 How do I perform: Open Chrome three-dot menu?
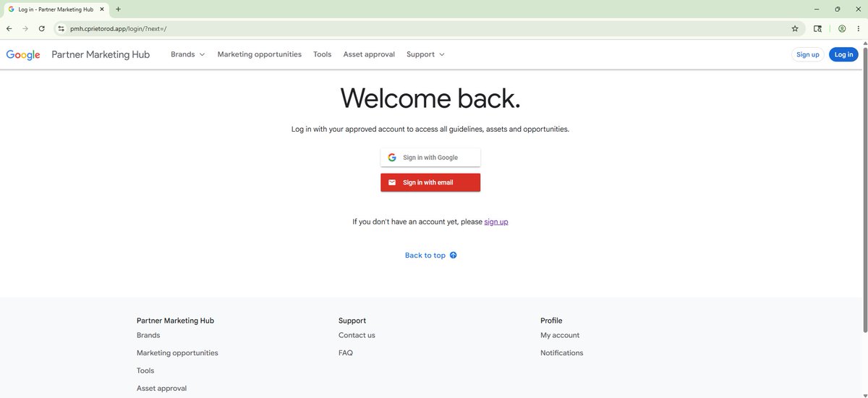[x=859, y=29]
